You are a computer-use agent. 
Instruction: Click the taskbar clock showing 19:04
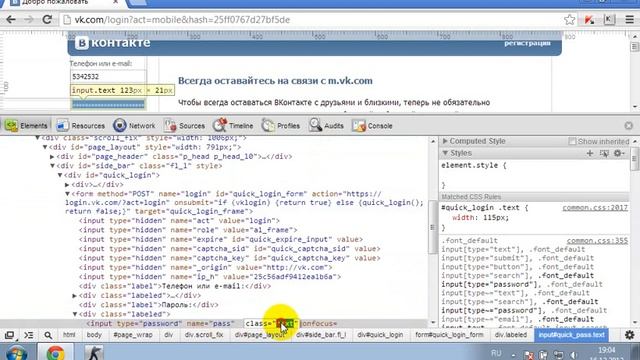[x=606, y=351]
